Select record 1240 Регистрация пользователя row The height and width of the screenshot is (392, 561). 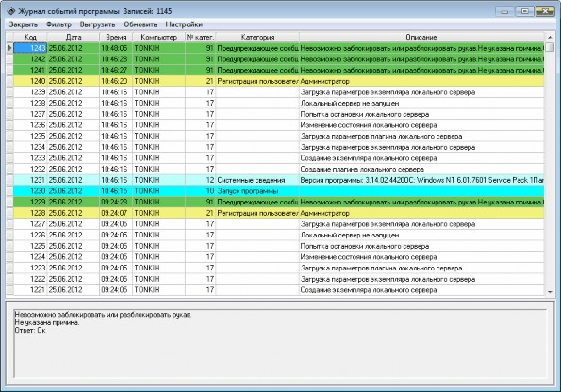[x=278, y=81]
